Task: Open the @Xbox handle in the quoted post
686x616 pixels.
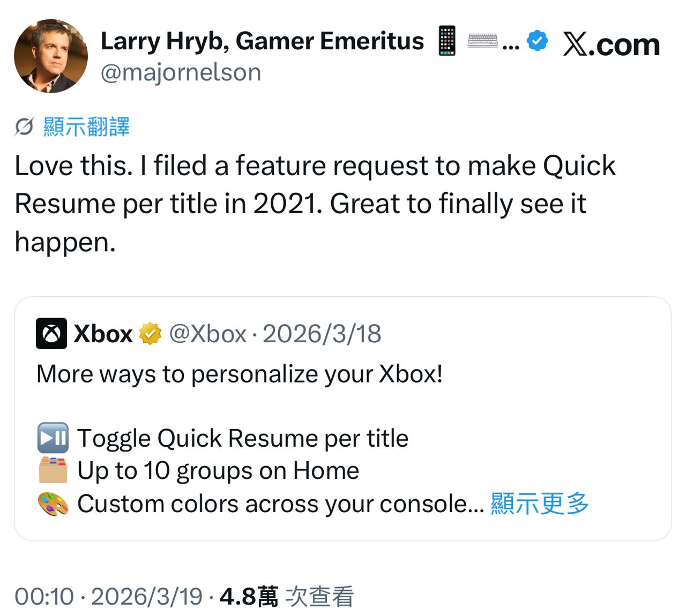Action: 207,334
